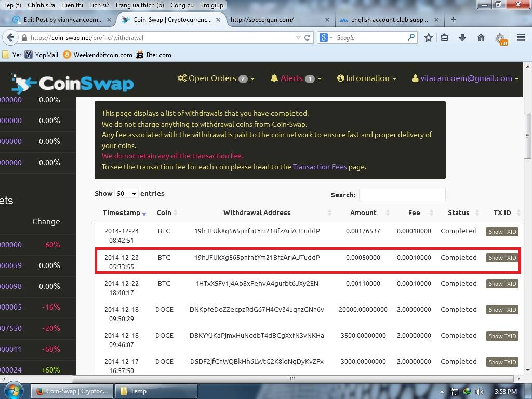Screen dimensions: 532x399
Task: Open the Công cụ menu
Action: (x=182, y=5)
